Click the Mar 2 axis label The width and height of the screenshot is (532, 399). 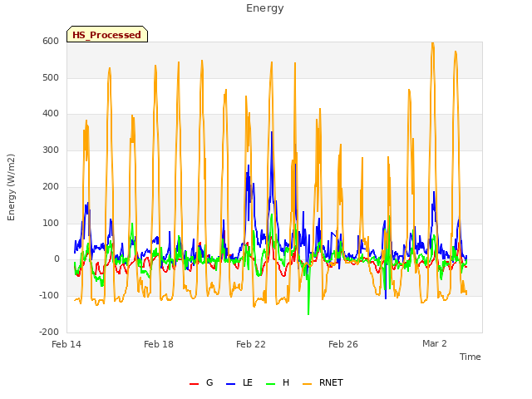(x=435, y=343)
